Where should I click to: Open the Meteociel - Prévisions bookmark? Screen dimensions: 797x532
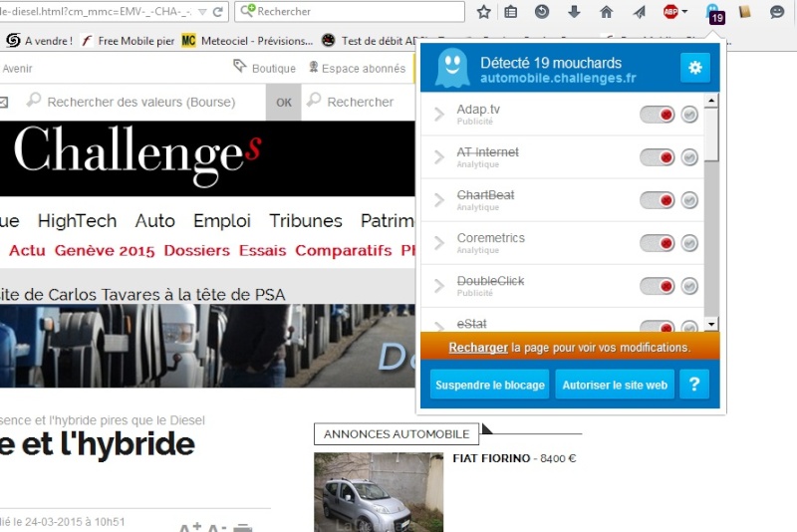[x=247, y=41]
